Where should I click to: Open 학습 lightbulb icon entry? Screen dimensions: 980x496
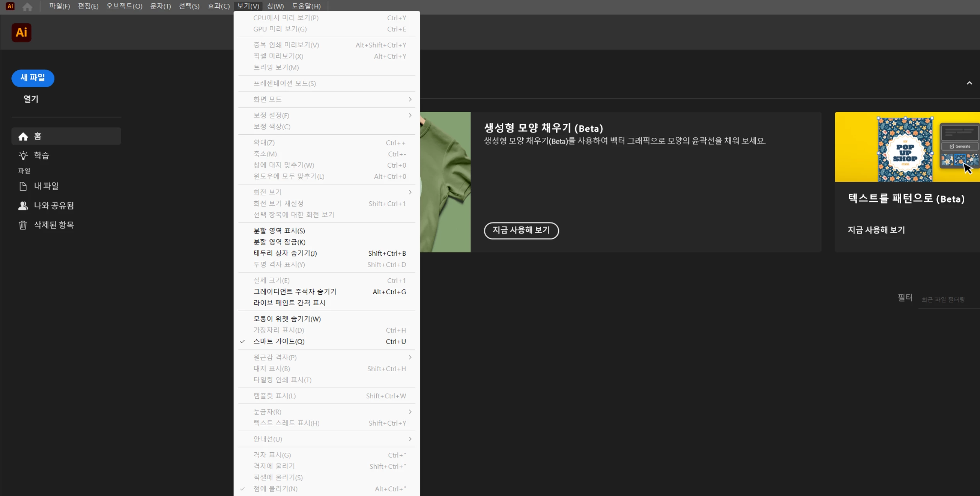23,155
